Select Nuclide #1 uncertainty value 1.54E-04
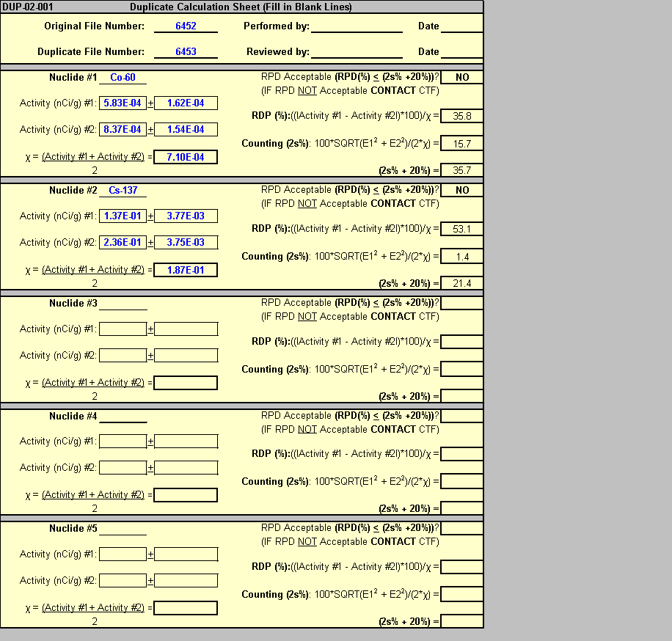 point(186,129)
